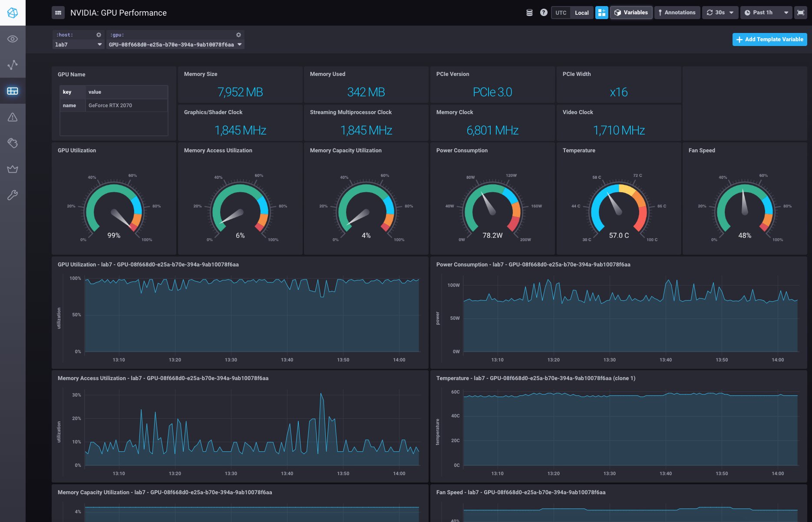812x522 pixels.
Task: Click the GPU Name cell title
Action: point(72,75)
